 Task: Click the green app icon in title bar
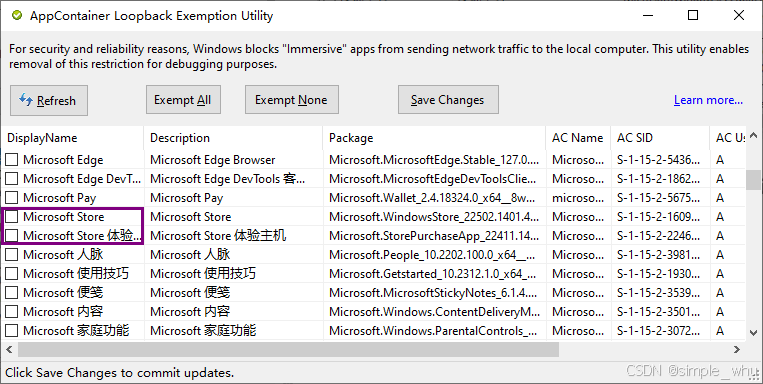coord(17,16)
